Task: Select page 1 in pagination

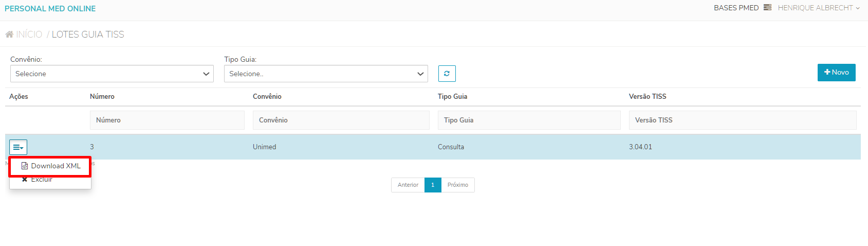Action: 433,185
